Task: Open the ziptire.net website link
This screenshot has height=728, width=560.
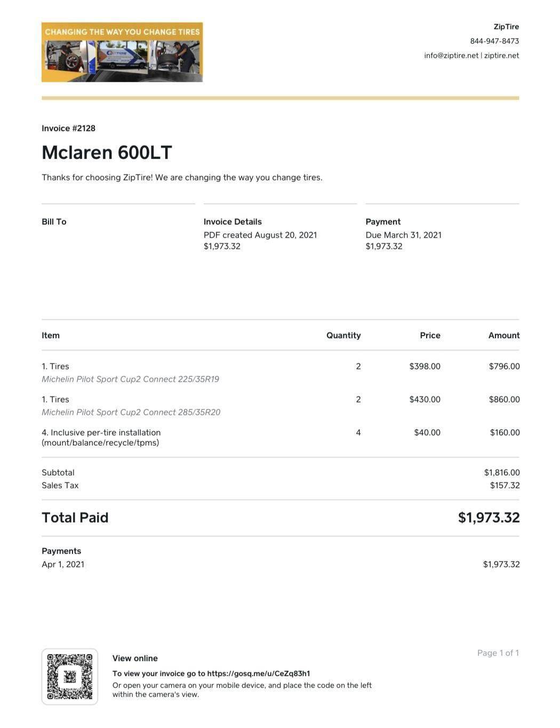Action: pyautogui.click(x=501, y=56)
